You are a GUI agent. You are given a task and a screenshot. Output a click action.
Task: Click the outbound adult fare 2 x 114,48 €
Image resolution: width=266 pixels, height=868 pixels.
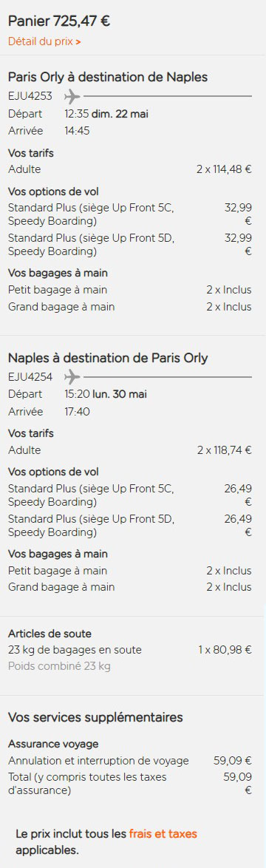pos(224,169)
